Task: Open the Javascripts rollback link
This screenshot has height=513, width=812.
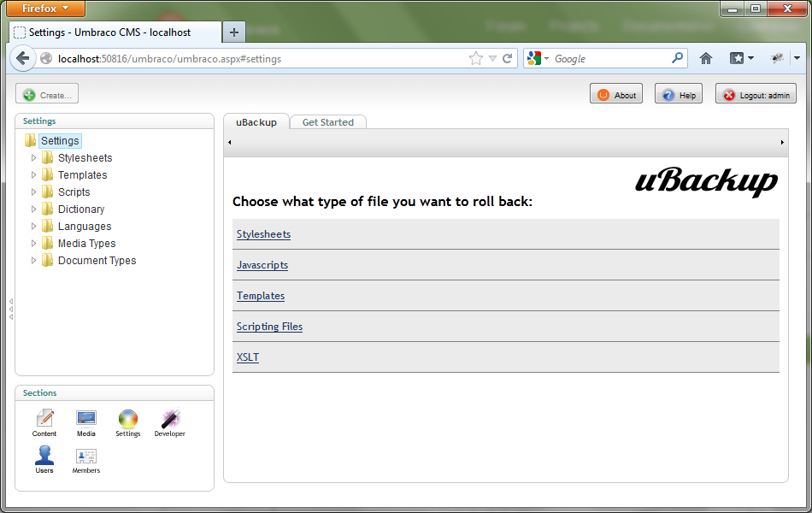Action: (x=262, y=265)
